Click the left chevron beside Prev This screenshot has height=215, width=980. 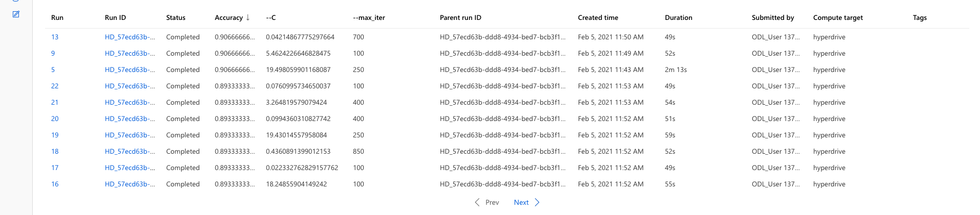pos(477,202)
